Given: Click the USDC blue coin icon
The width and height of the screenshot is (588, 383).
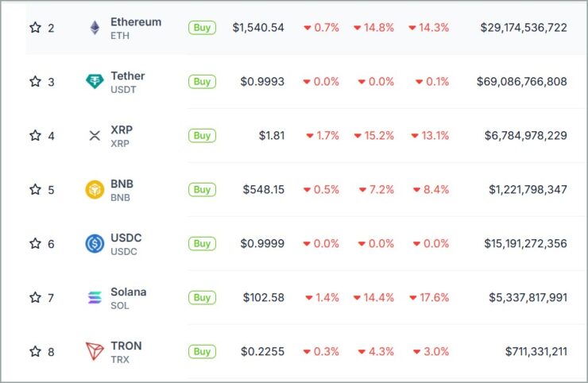Looking at the screenshot, I should (x=95, y=243).
